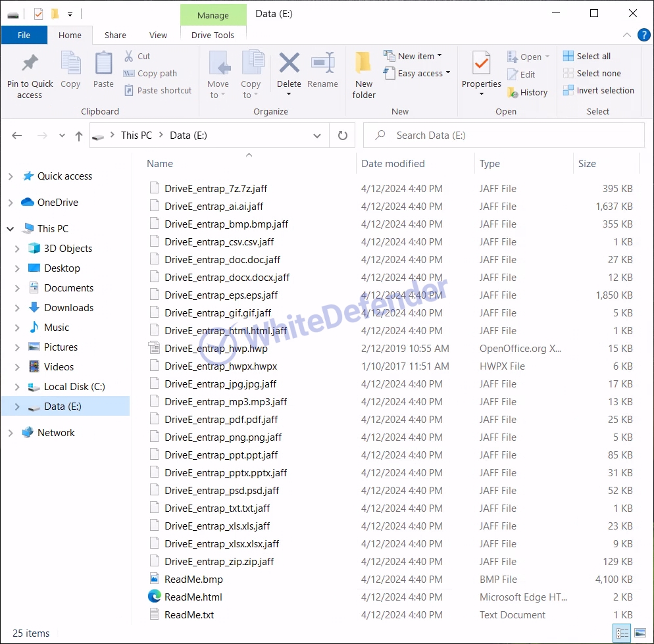Select DriveE_entrap_zip.zip.jaff file
This screenshot has width=654, height=644.
[x=219, y=562]
